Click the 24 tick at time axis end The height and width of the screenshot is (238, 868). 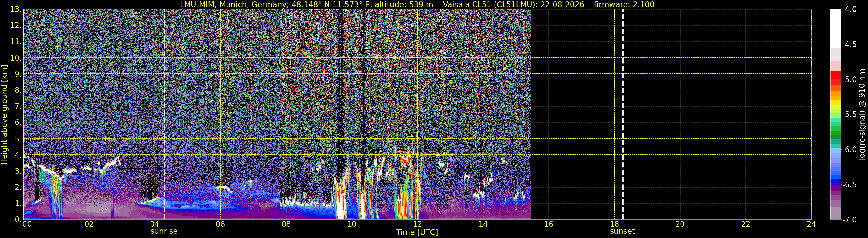pos(811,224)
